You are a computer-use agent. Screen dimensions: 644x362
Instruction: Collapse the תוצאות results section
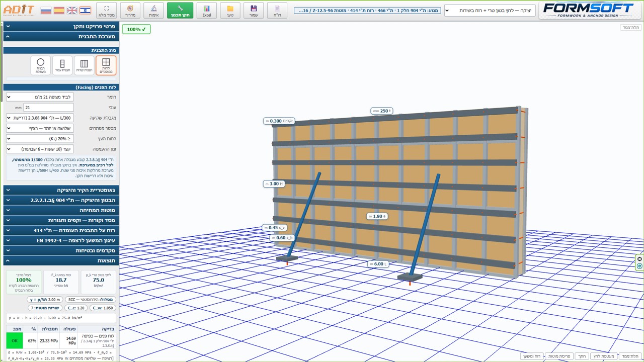click(x=61, y=260)
